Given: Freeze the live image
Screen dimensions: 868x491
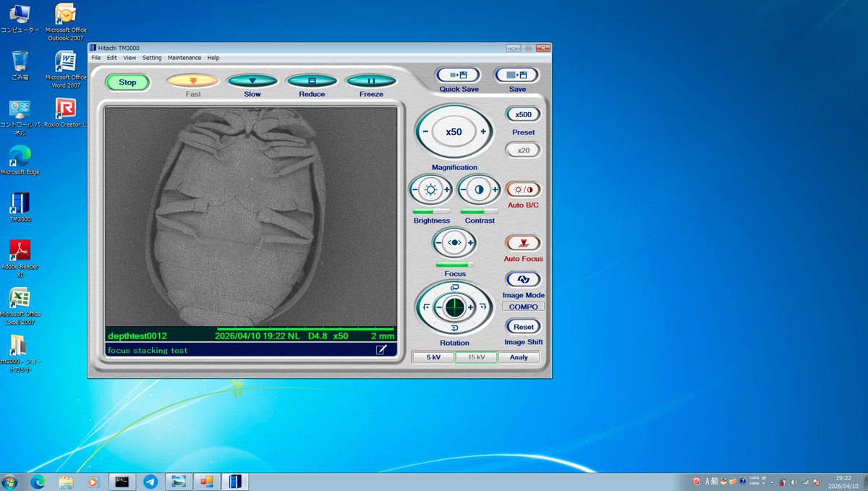Looking at the screenshot, I should [371, 81].
